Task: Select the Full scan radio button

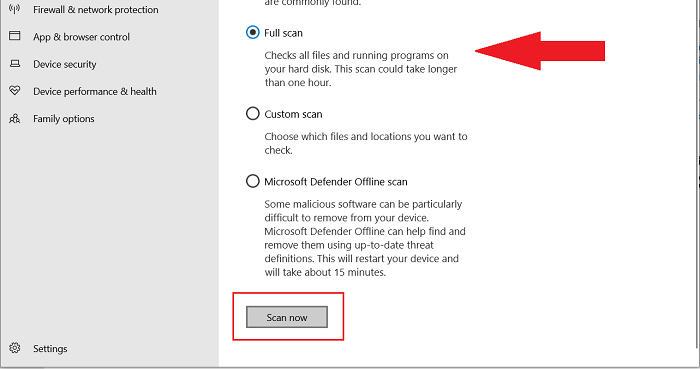Action: click(253, 33)
